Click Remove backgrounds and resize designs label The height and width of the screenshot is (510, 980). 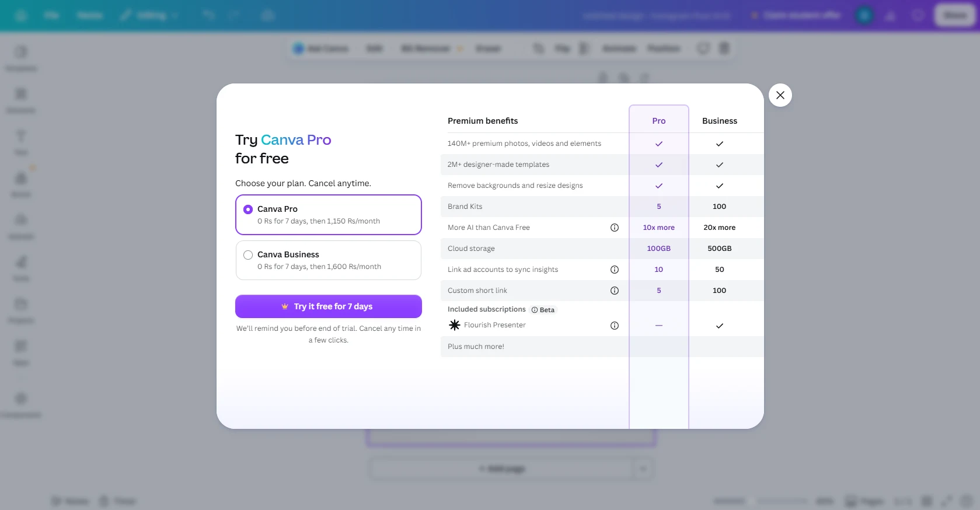click(515, 186)
